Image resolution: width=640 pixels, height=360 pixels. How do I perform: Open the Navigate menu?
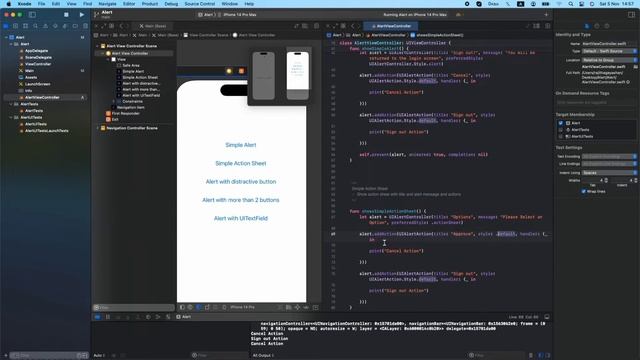(107, 4)
